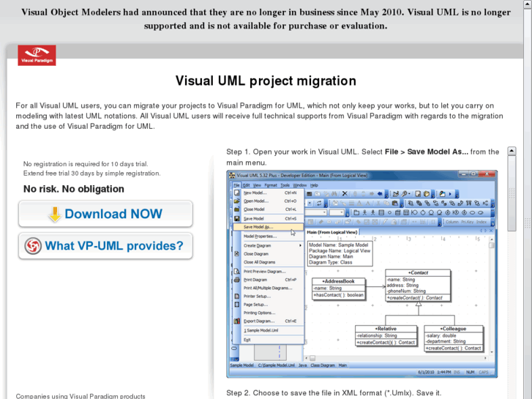Open the Tools menu in Visual UML
Viewport: 532px width, 399px height.
pos(285,185)
